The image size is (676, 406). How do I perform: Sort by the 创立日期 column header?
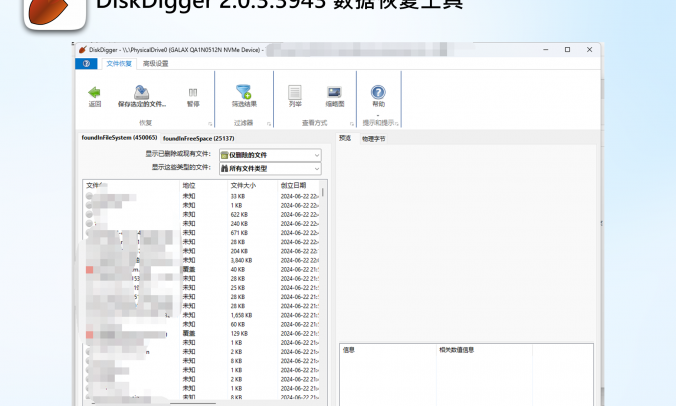pyautogui.click(x=298, y=185)
